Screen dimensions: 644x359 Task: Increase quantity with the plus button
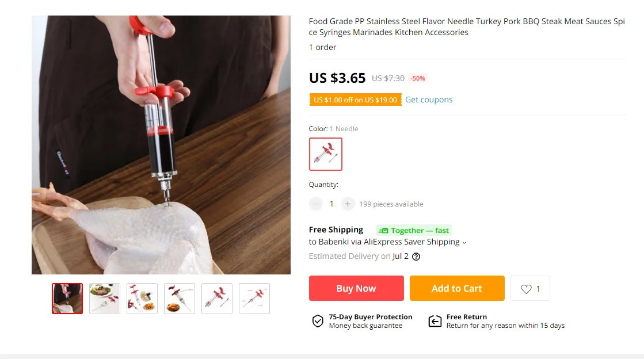(348, 204)
